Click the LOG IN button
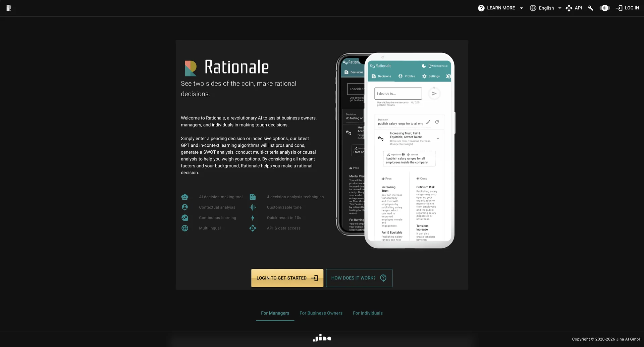Image resolution: width=644 pixels, height=347 pixels. pyautogui.click(x=628, y=8)
